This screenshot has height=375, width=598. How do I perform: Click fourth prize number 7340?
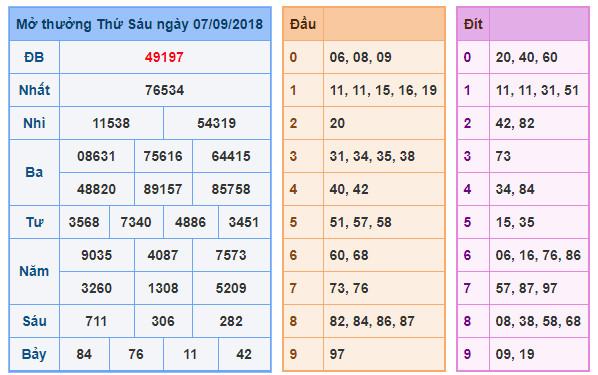pos(136,222)
